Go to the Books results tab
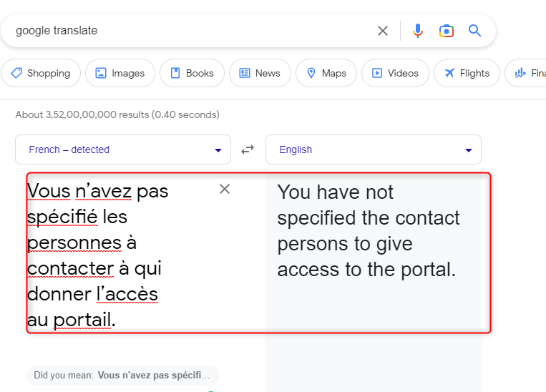 (192, 73)
